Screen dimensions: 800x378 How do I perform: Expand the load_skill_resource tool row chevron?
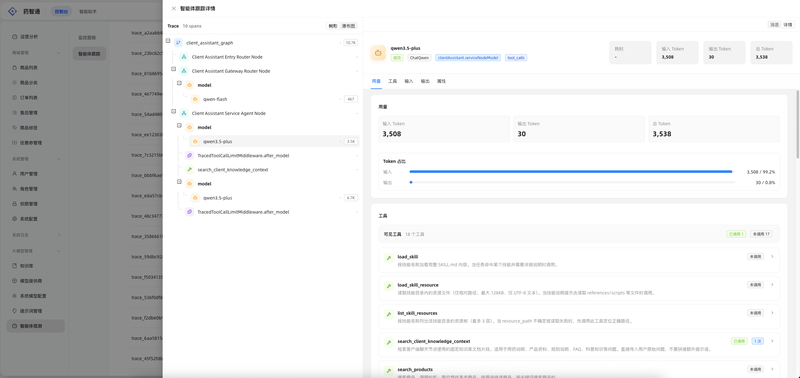(772, 284)
